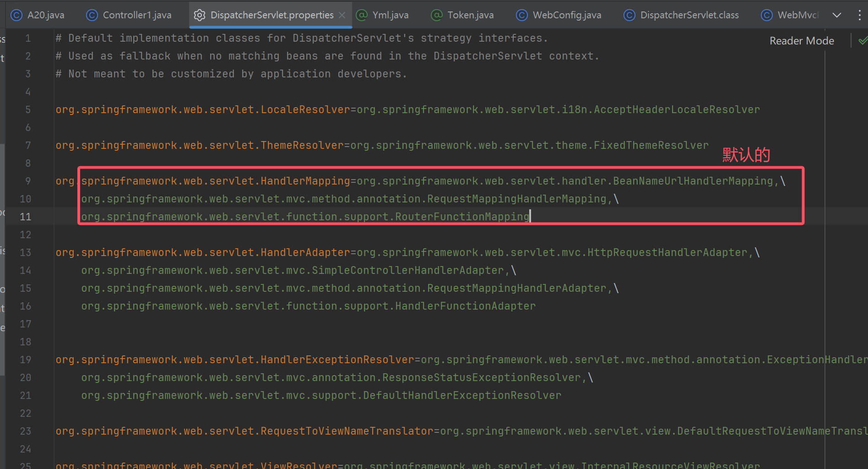Open the partially hidden WebMvc tab
868x469 pixels.
(790, 15)
